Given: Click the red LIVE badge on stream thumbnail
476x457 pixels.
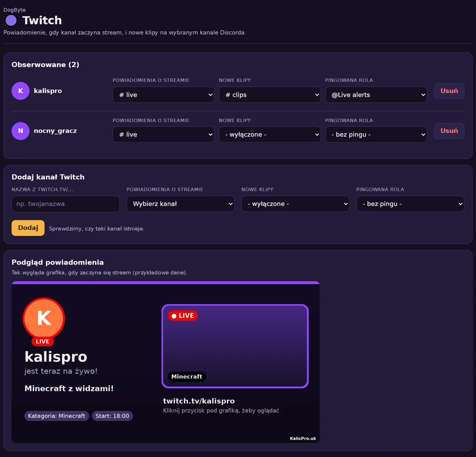Looking at the screenshot, I should (183, 316).
